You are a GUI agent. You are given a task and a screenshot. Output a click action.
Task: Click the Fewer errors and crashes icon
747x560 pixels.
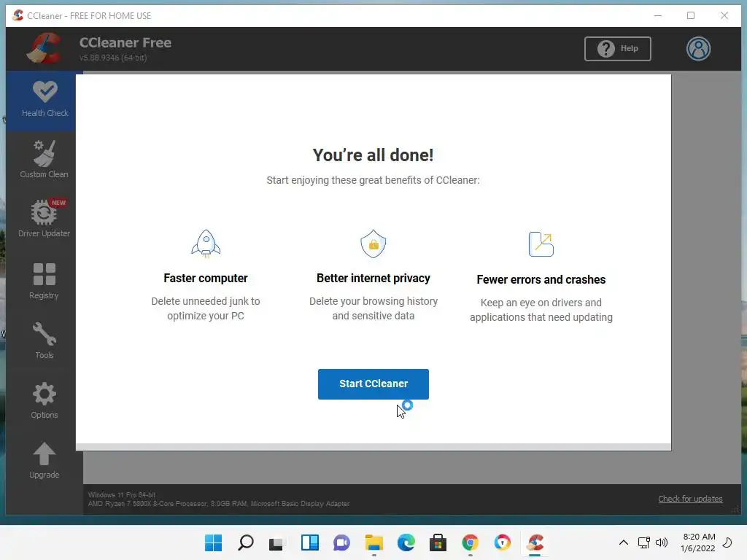(x=541, y=244)
